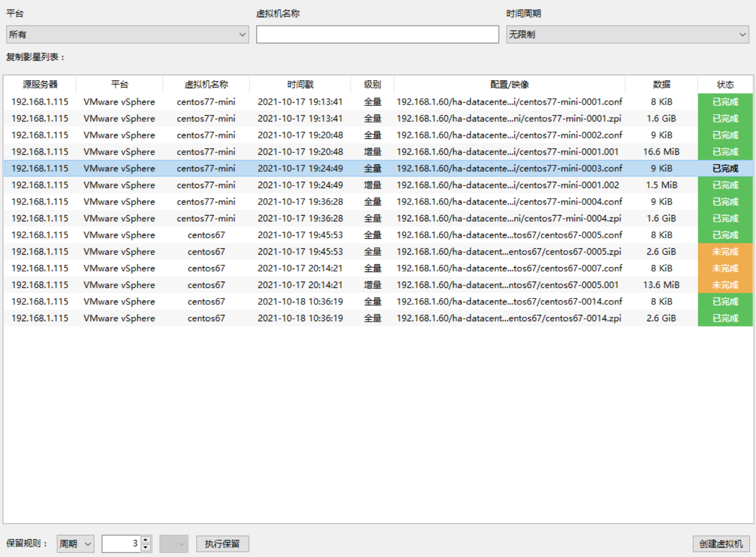Viewport: 756px width, 557px height.
Task: Decrease retention value with the down arrow
Action: pos(146,548)
